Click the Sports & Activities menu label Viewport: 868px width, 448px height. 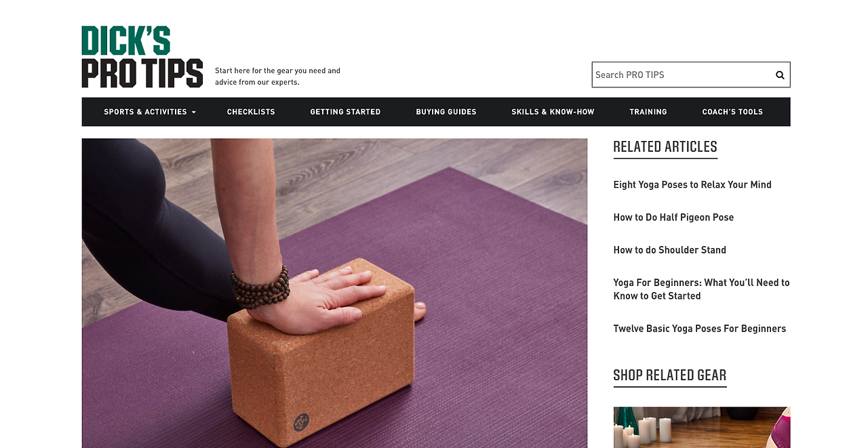tap(145, 112)
